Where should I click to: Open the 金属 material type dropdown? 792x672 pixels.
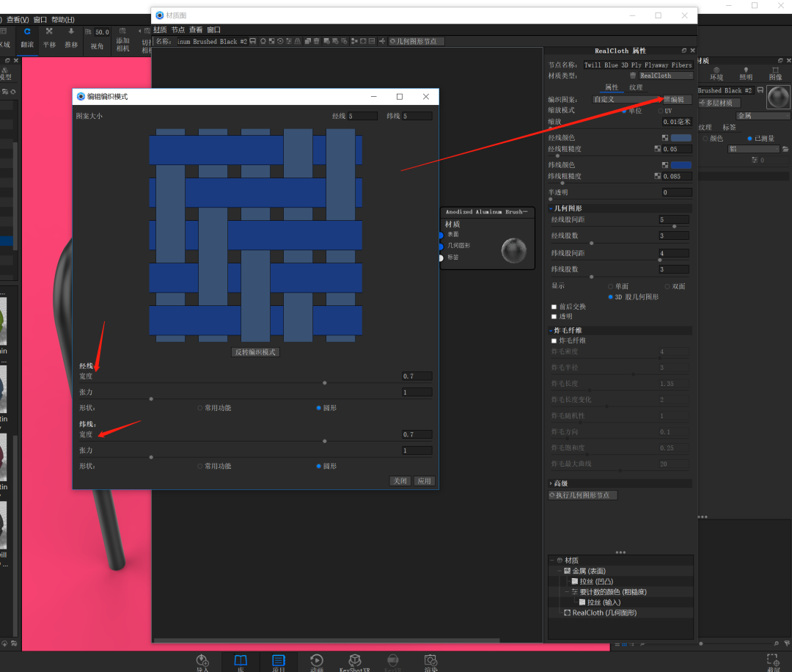pos(762,116)
